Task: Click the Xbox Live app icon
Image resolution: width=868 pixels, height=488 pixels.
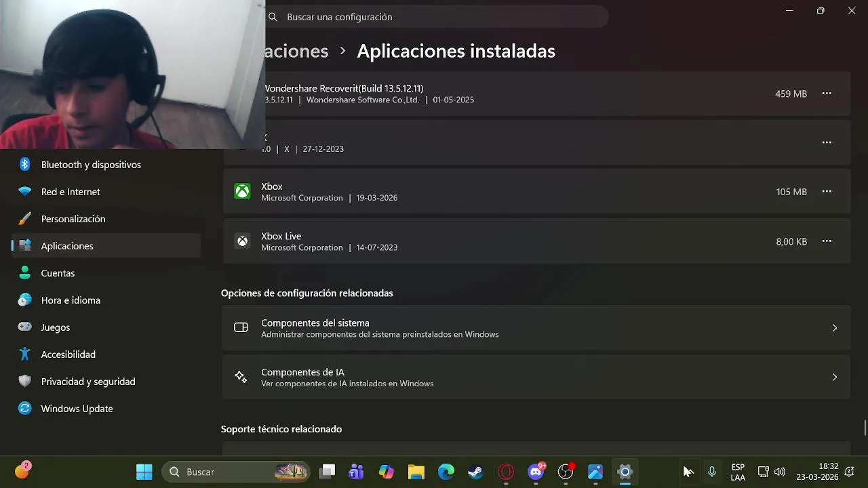Action: 242,241
